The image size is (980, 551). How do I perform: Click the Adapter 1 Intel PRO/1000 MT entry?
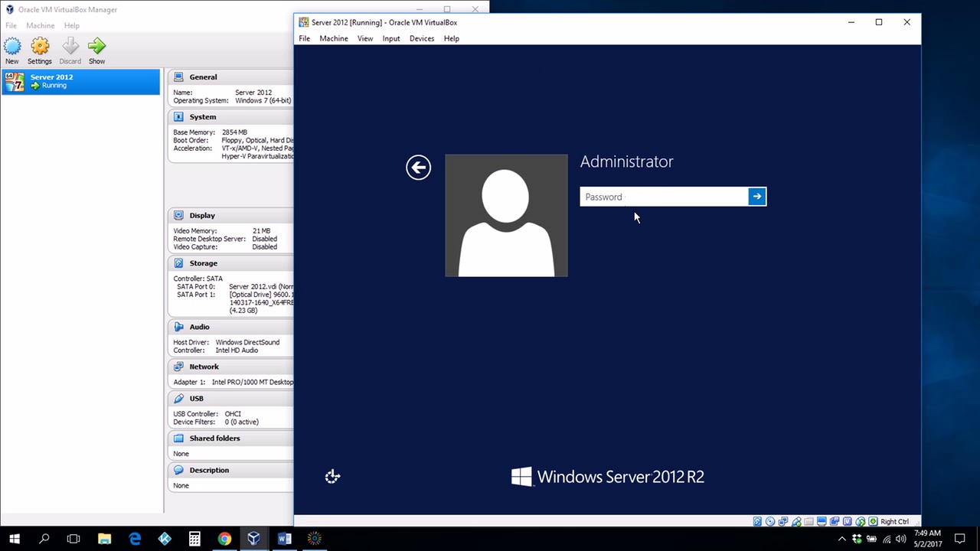[x=234, y=382]
